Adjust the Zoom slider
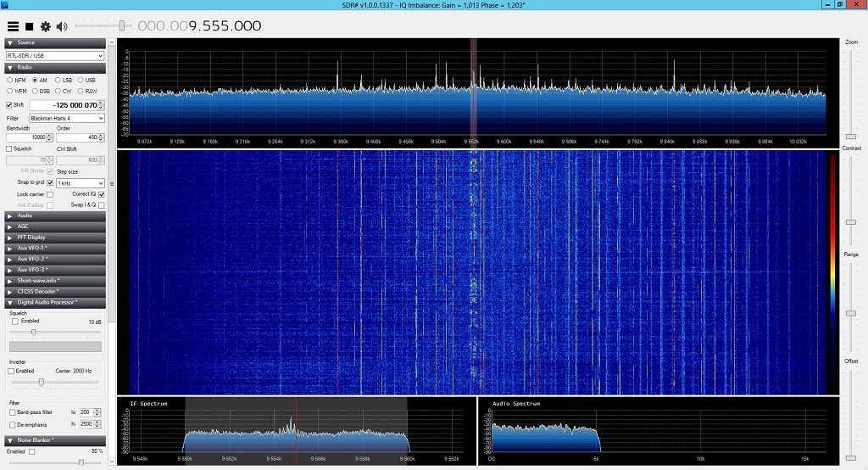The width and height of the screenshot is (868, 470). click(x=851, y=137)
